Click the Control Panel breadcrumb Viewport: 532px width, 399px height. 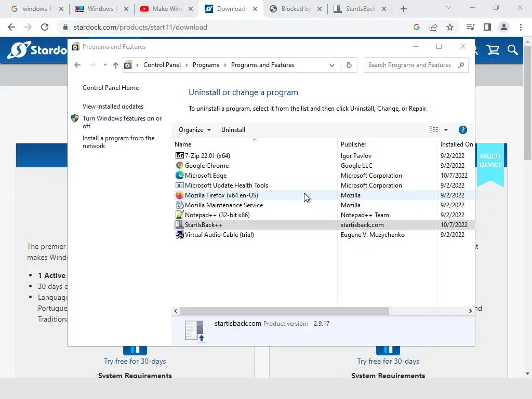pyautogui.click(x=162, y=65)
